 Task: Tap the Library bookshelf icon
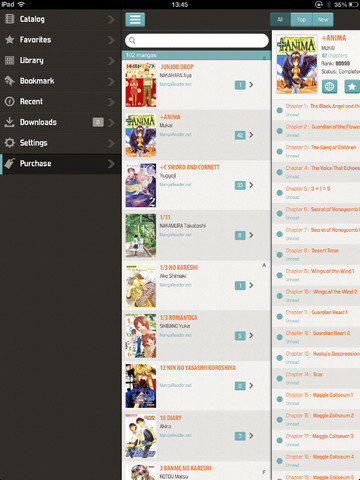point(10,60)
